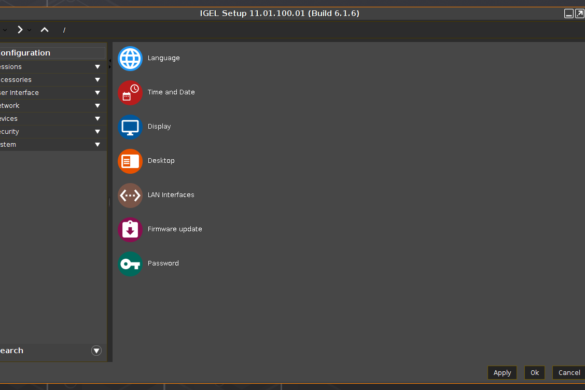
Task: Click the Search panel header
Action: coord(53,350)
